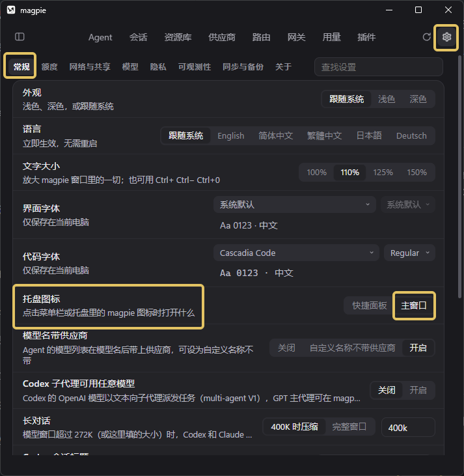This screenshot has width=464, height=476.
Task: Toggle the sidebar panel icon
Action: [20, 37]
